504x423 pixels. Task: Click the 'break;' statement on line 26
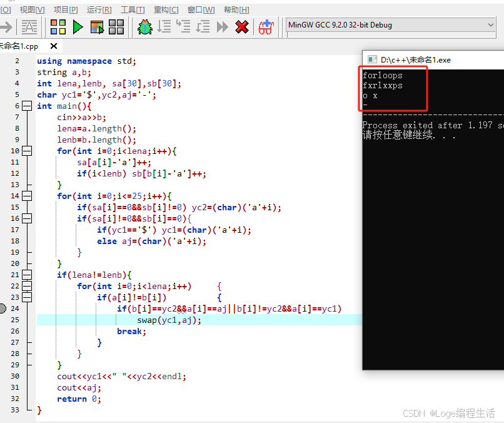pyautogui.click(x=131, y=331)
